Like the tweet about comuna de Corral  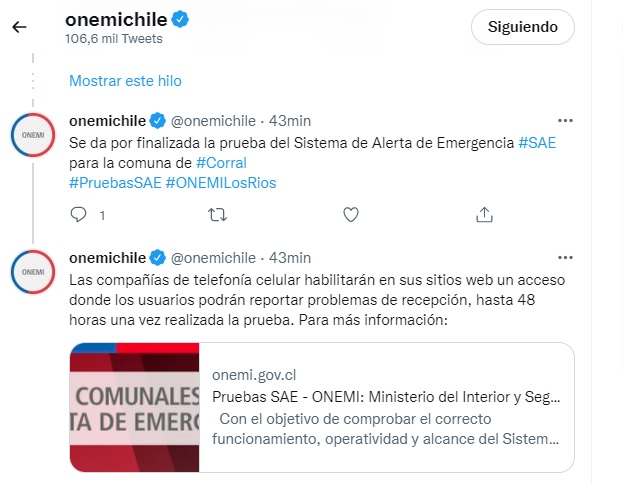[351, 215]
